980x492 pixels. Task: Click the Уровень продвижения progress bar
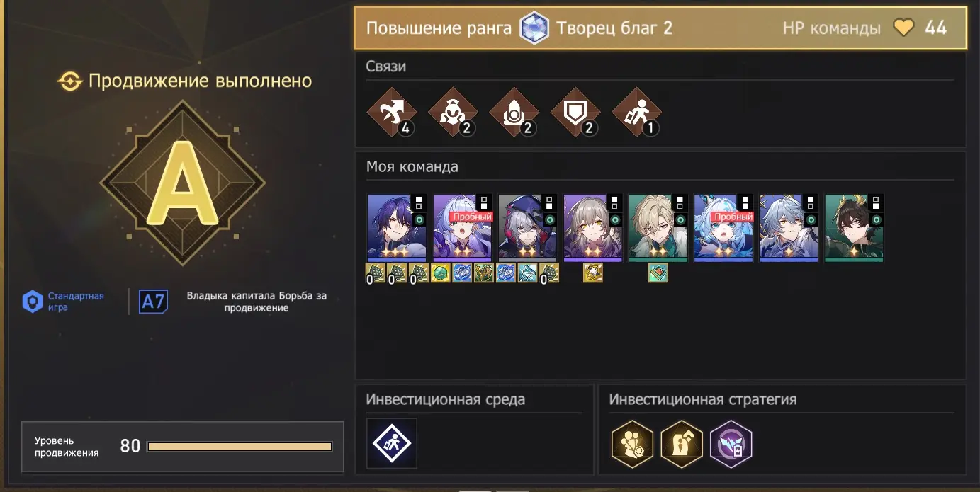(240, 447)
